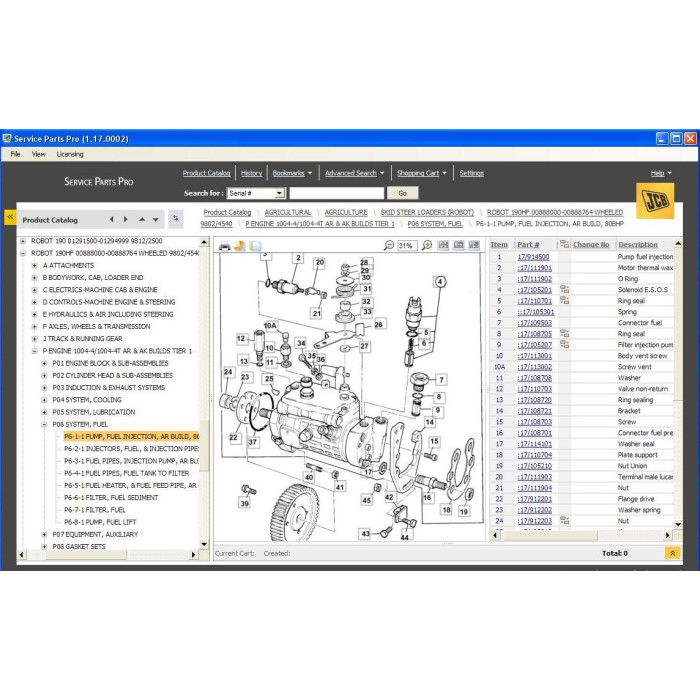
Task: Open the Bookmarks dropdown menu
Action: tap(292, 173)
